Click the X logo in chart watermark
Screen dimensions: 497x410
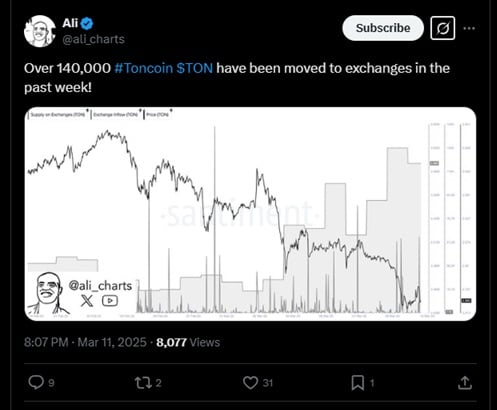(x=87, y=301)
